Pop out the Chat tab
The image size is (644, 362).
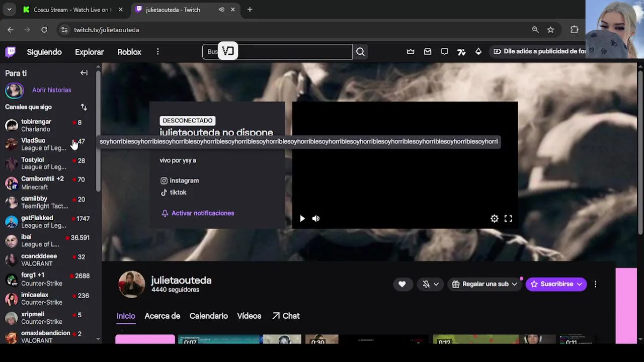click(x=286, y=316)
